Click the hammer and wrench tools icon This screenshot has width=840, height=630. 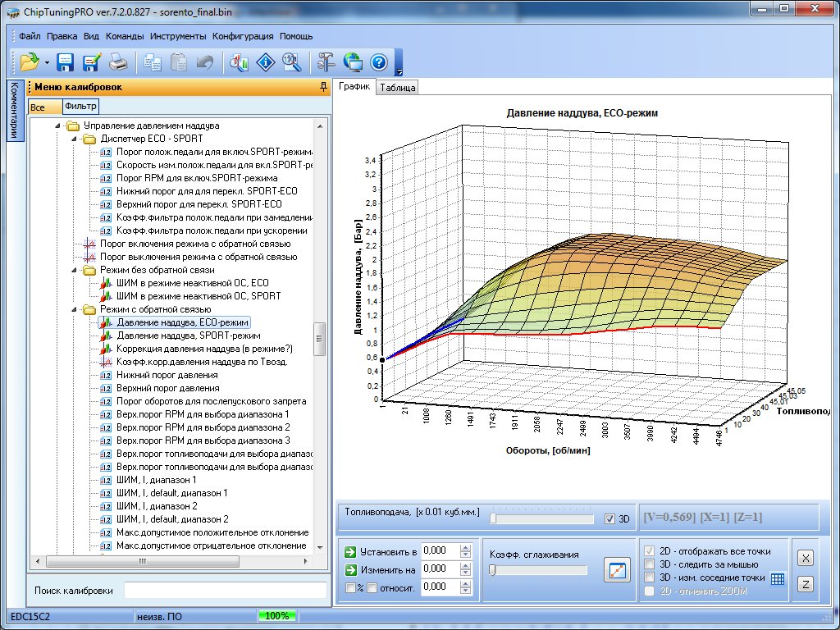326,62
